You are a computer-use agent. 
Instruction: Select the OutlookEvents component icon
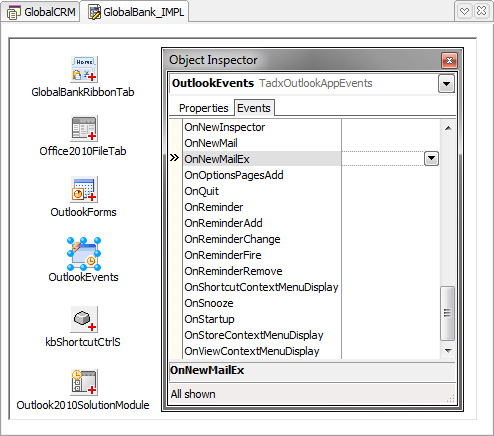(84, 254)
